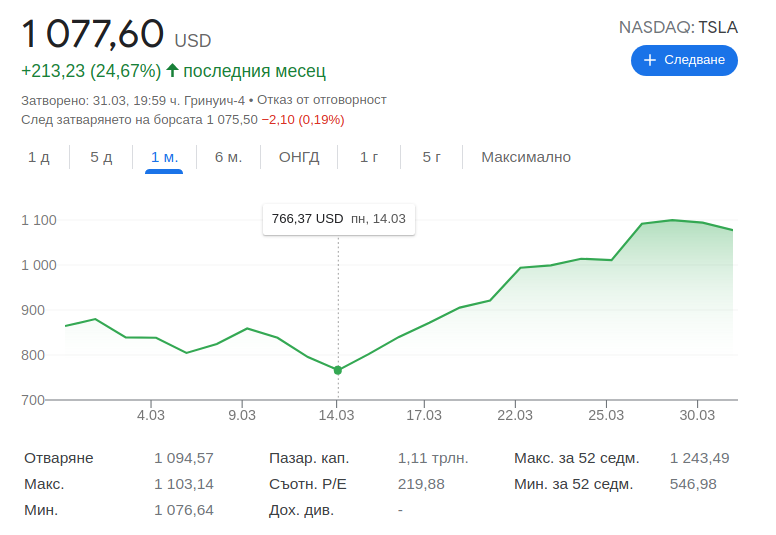Click the price 1 077,60
The width and height of the screenshot is (776, 535).
(x=93, y=34)
